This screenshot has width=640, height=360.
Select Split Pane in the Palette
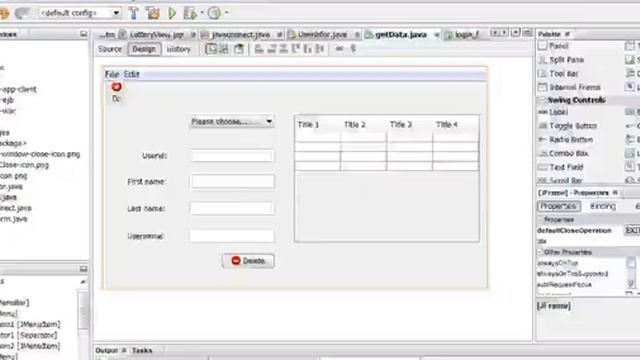click(561, 60)
